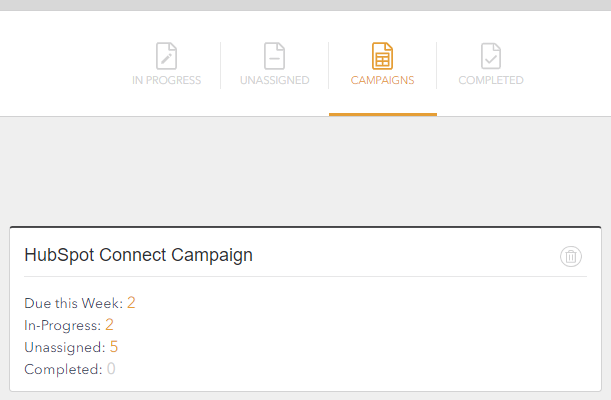Switch to the UNASSIGNED tab label
The height and width of the screenshot is (400, 611).
(274, 80)
